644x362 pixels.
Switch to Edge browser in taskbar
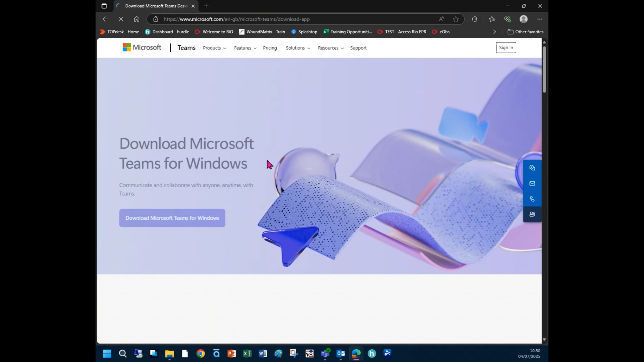[356, 354]
